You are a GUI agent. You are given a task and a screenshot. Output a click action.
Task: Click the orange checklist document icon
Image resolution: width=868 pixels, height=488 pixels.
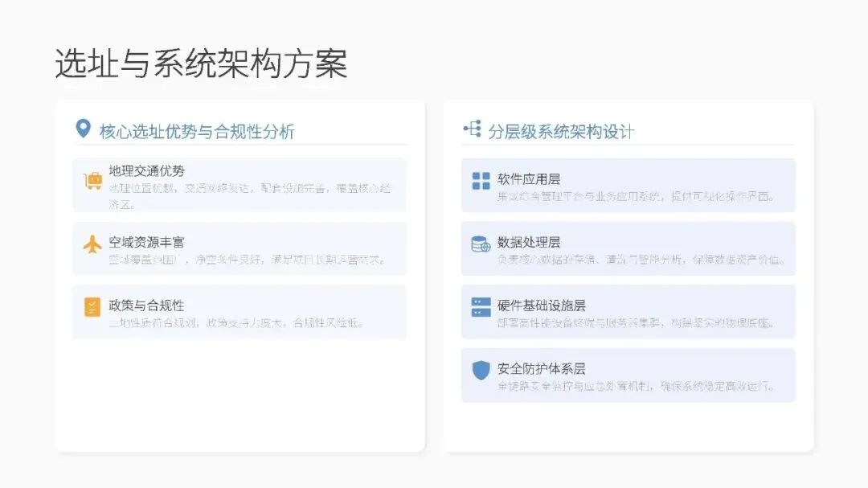click(x=92, y=307)
